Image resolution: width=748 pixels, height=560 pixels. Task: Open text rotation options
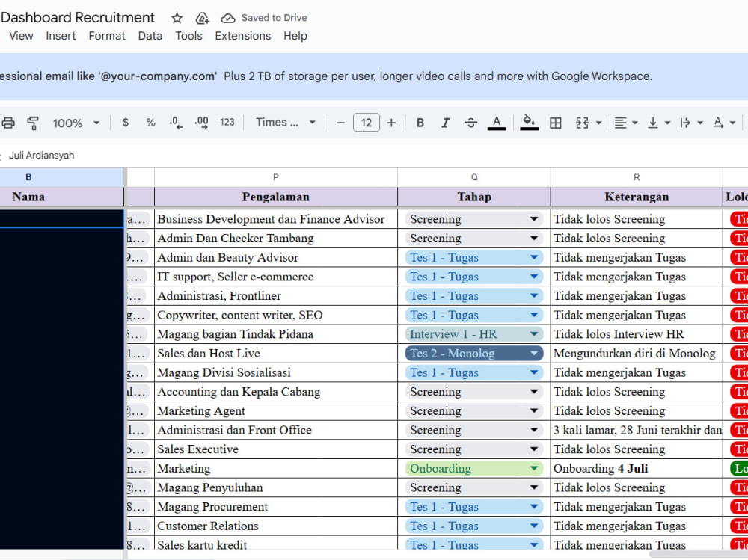tap(723, 123)
